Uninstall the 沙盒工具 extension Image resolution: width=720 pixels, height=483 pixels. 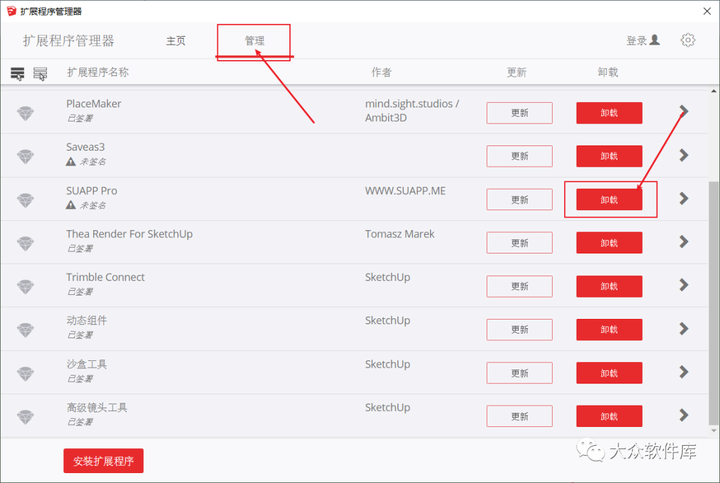click(609, 373)
